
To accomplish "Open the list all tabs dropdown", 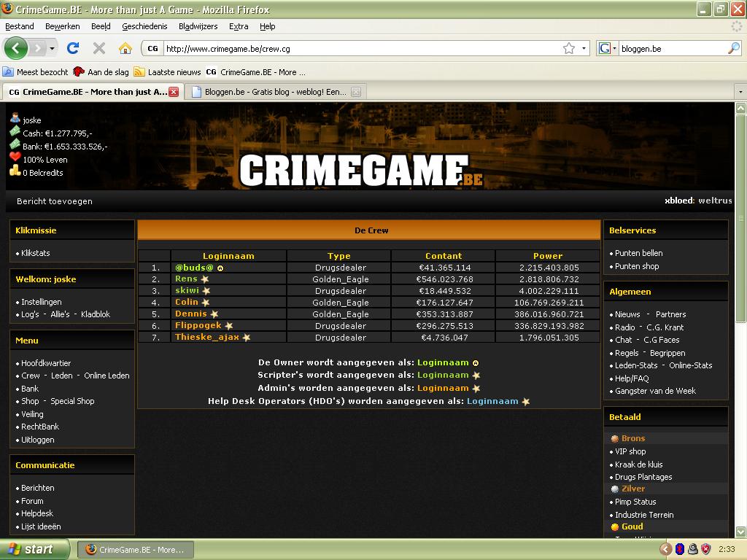I will point(740,91).
